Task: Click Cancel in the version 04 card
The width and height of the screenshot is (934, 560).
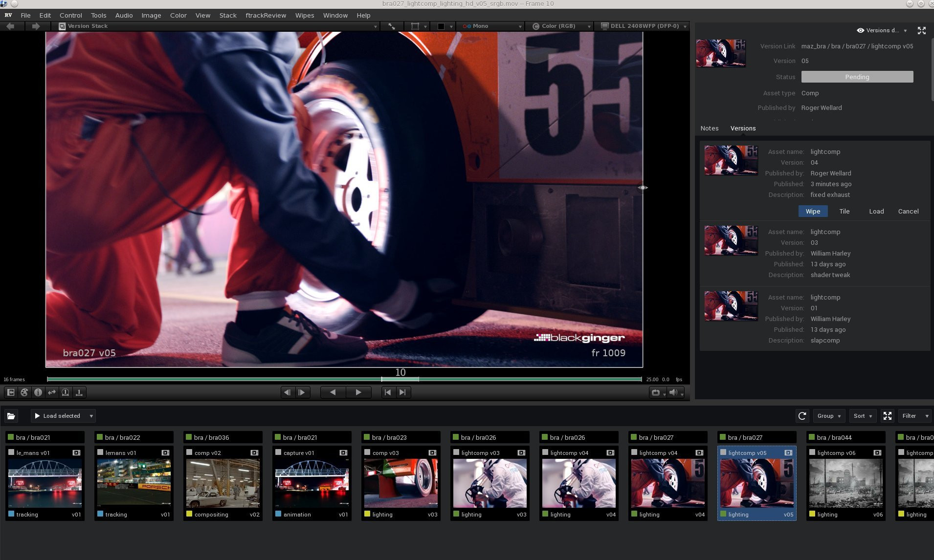Action: (x=908, y=211)
